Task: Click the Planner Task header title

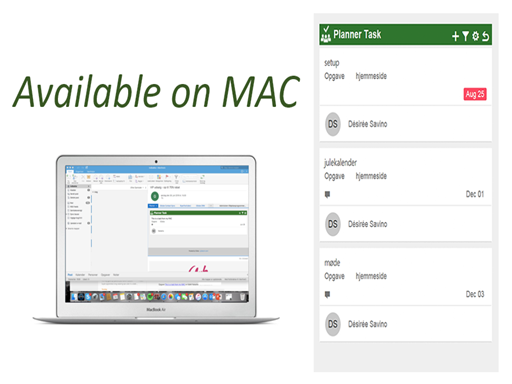Action: (x=357, y=34)
